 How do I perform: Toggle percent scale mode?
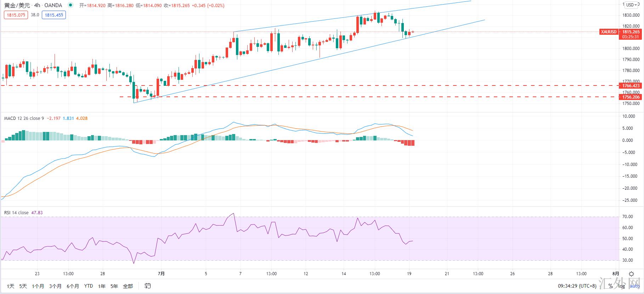tap(610, 286)
